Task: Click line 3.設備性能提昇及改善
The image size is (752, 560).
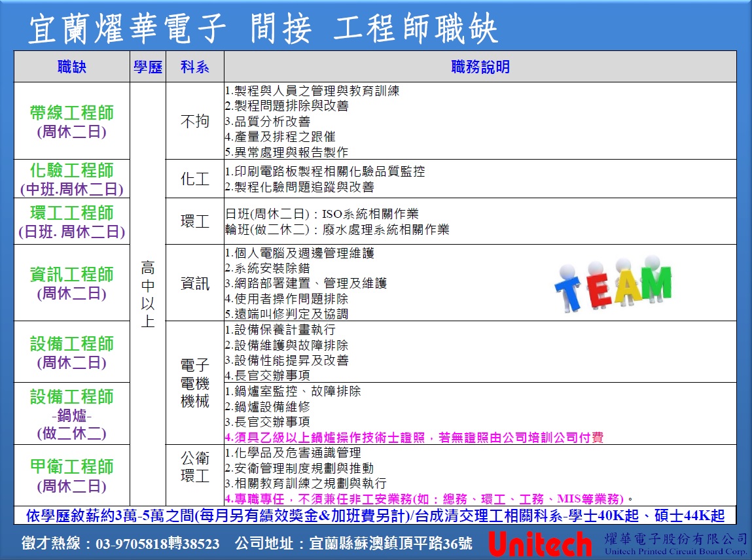Action: [x=287, y=360]
